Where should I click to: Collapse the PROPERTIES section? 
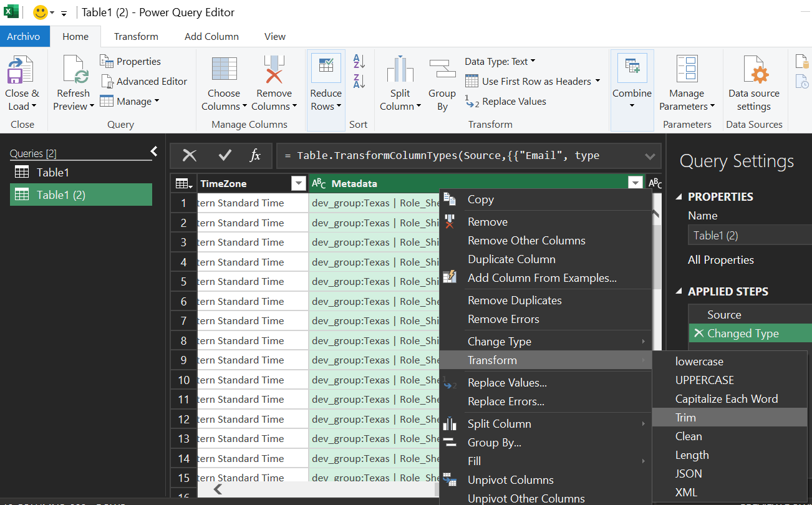point(680,196)
